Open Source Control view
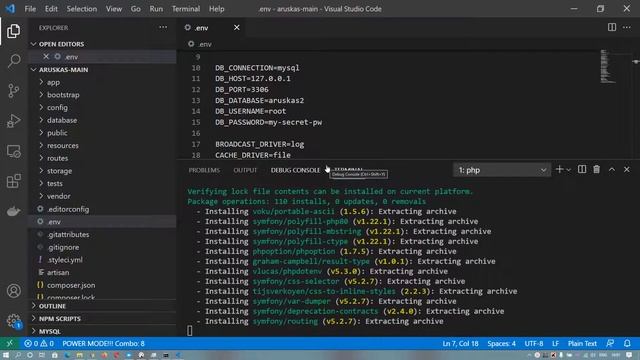 (13, 91)
